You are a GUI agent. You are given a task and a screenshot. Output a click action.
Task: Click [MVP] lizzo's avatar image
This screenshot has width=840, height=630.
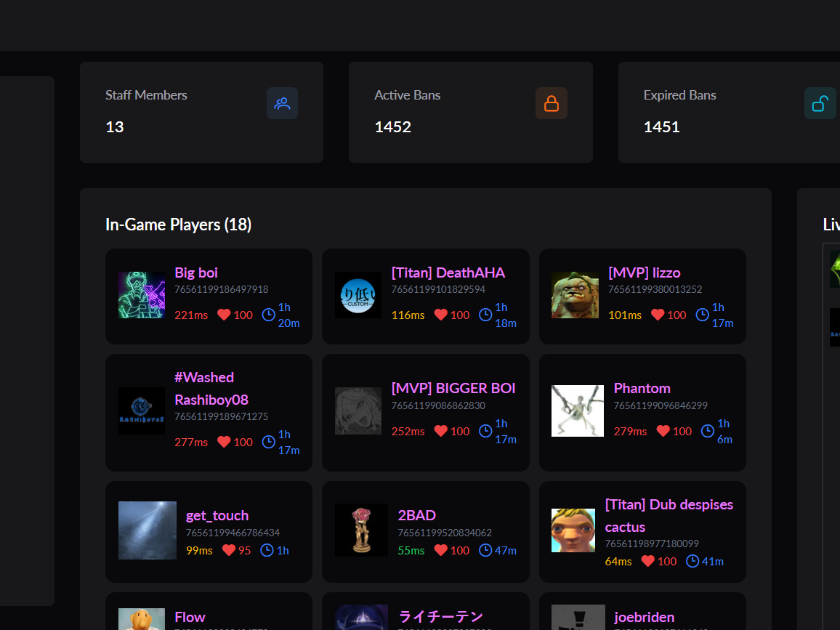coord(575,295)
